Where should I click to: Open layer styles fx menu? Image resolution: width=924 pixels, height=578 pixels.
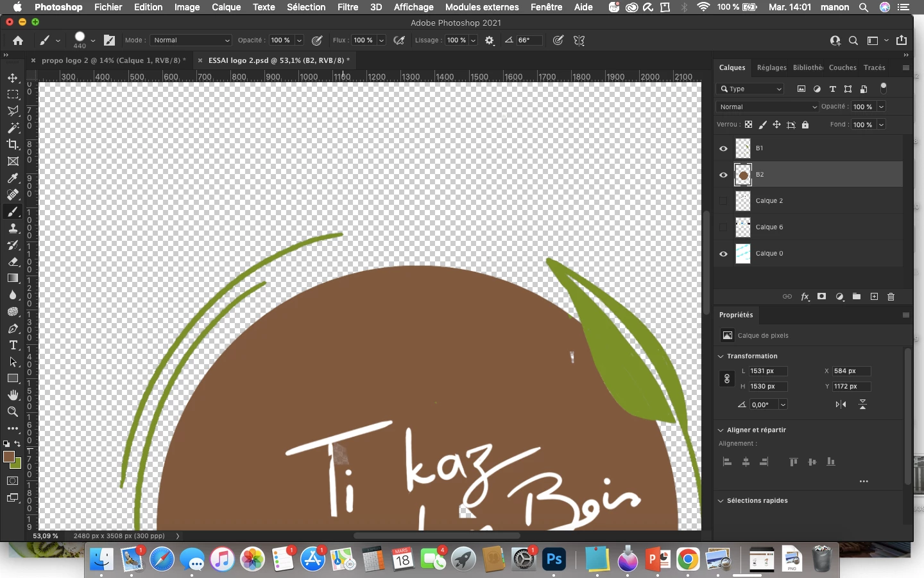click(805, 297)
